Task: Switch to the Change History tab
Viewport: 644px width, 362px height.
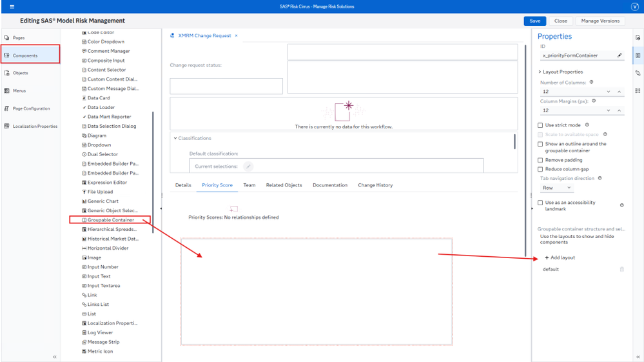Action: [375, 185]
